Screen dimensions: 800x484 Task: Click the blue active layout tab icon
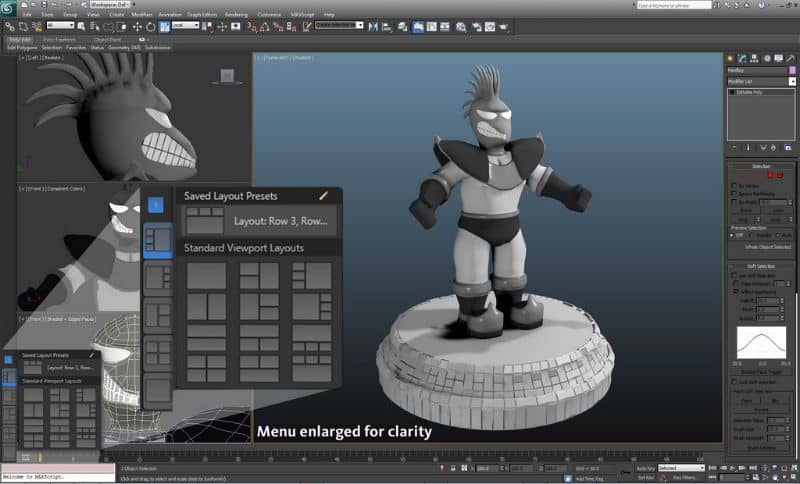[x=156, y=205]
